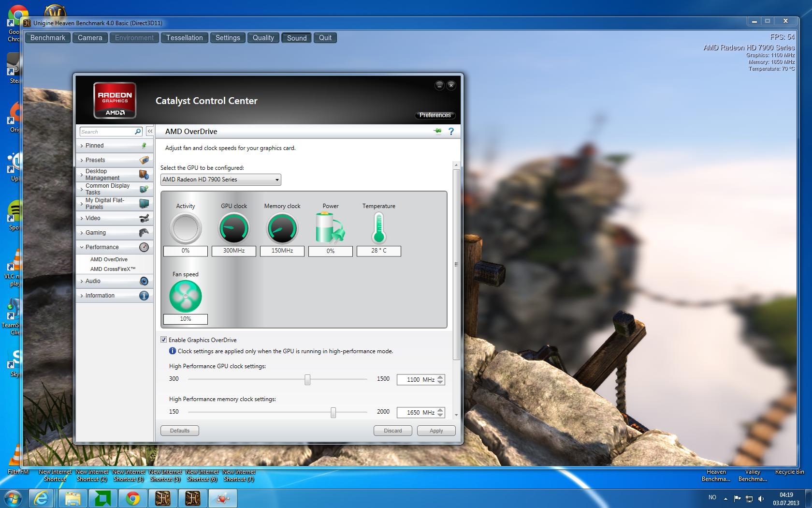Screen dimensions: 812x508
Task: Click the volume icon in system tray
Action: pos(761,498)
